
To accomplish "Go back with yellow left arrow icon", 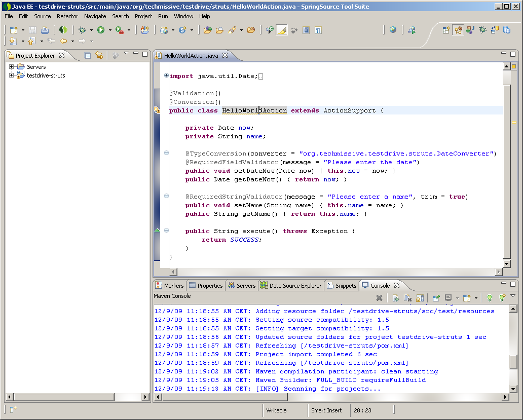I will [63, 41].
